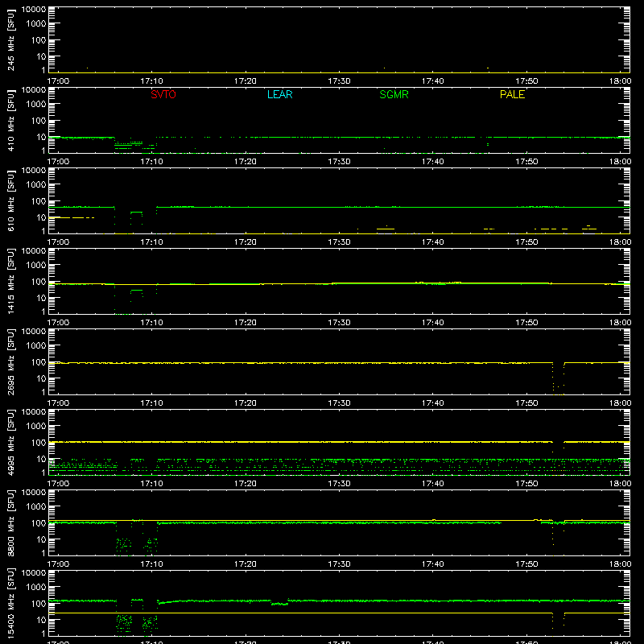This screenshot has height=644, width=644.
Task: Select the 245 MHz [SFU] axis title
Action: 10,40
